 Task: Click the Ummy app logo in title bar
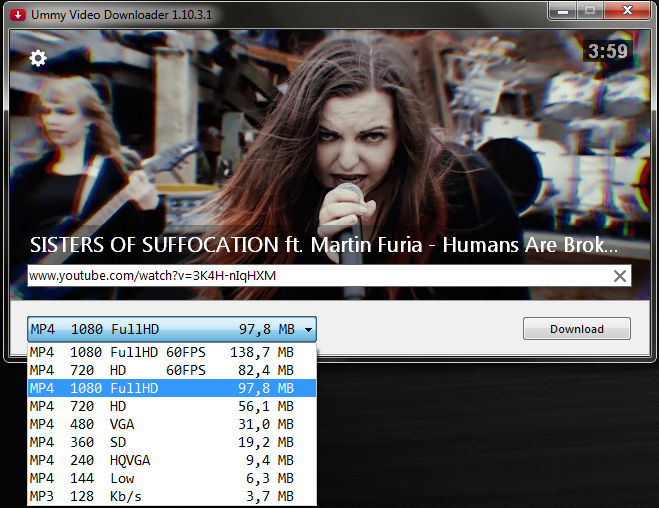tap(18, 15)
